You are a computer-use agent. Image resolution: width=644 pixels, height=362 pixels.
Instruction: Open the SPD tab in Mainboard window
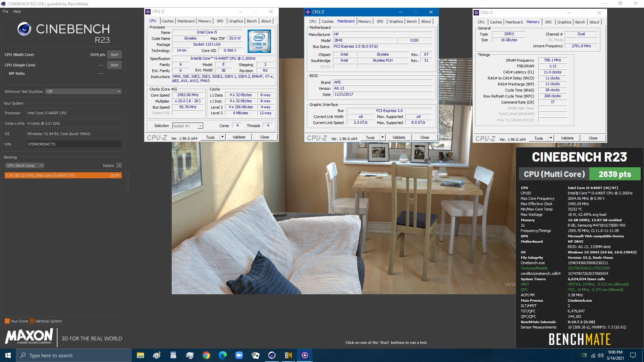(380, 21)
